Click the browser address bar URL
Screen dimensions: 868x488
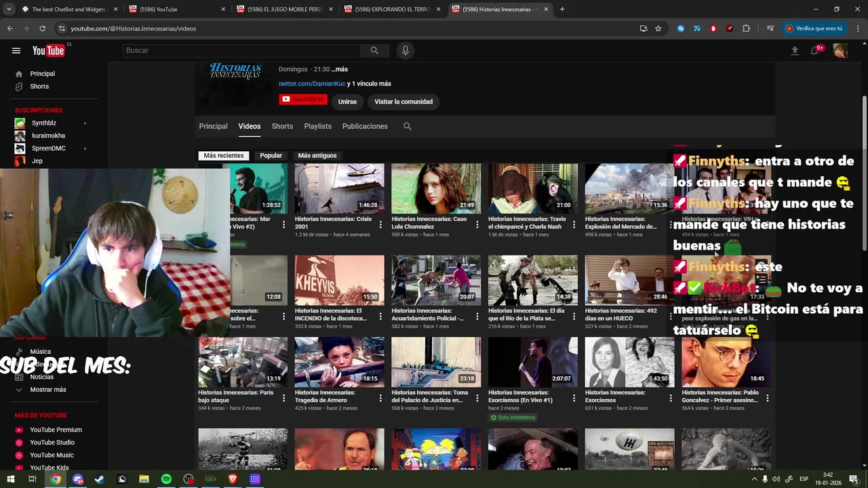(x=134, y=28)
